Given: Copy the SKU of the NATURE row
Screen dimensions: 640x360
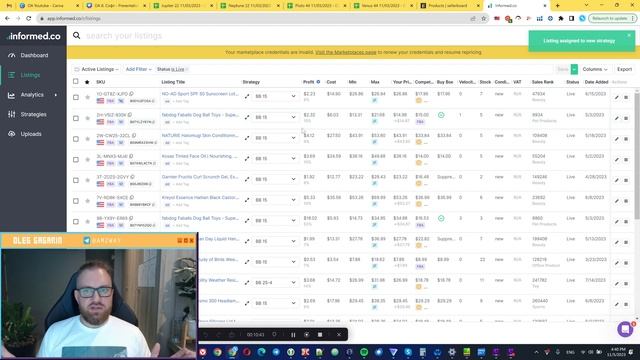Looking at the screenshot, I should click(134, 136).
